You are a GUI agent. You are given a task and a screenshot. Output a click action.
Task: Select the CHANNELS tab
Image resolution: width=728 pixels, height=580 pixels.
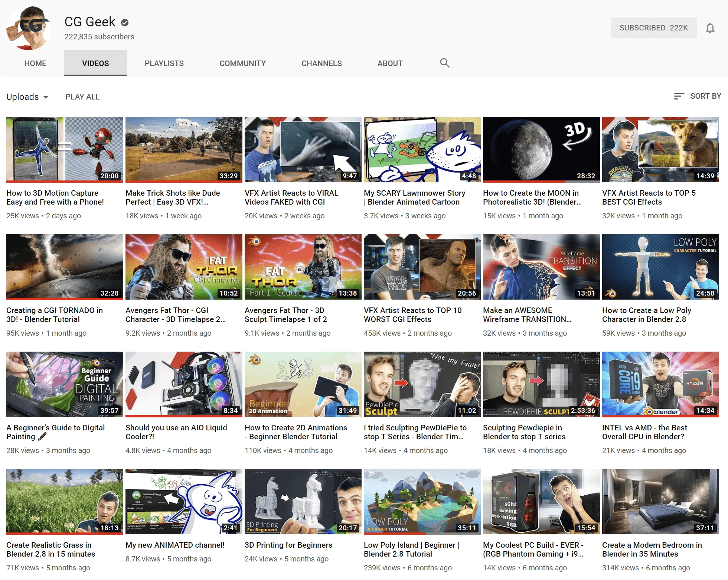(x=321, y=63)
